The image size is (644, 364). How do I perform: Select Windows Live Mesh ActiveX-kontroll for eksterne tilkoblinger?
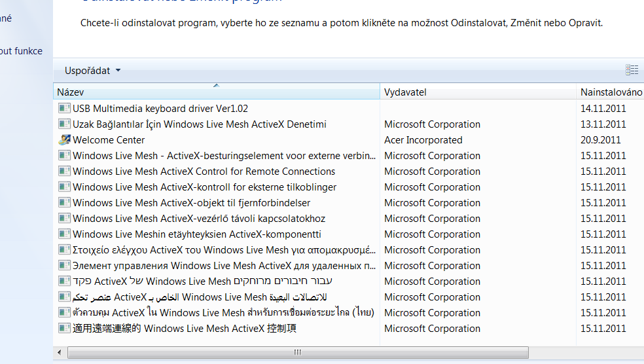[205, 187]
